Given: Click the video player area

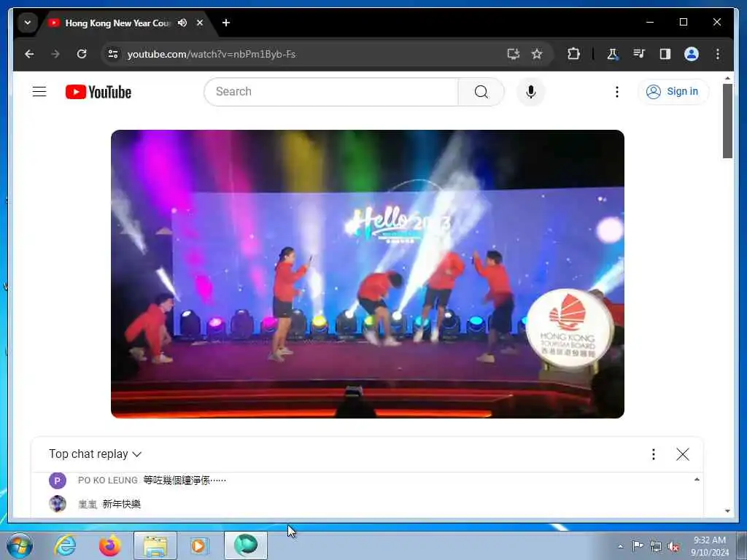Looking at the screenshot, I should coord(368,274).
